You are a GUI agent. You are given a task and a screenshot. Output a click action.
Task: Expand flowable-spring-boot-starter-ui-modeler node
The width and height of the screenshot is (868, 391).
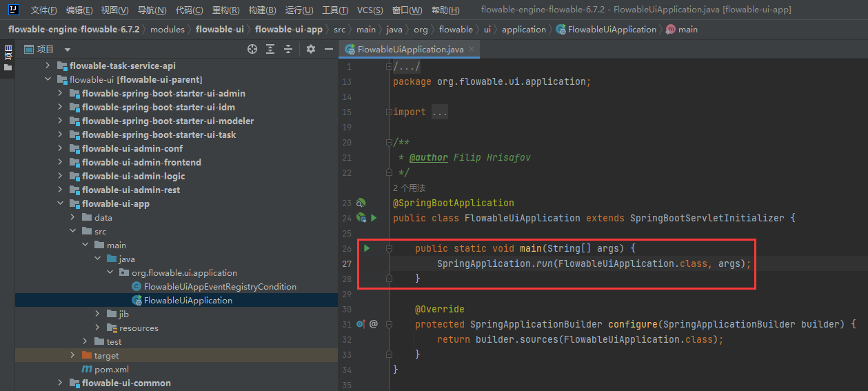(60, 121)
